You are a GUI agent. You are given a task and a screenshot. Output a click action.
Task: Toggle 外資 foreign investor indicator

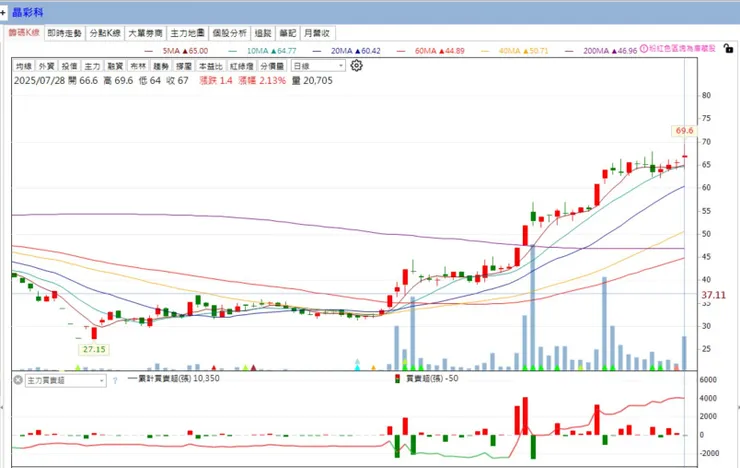point(46,66)
